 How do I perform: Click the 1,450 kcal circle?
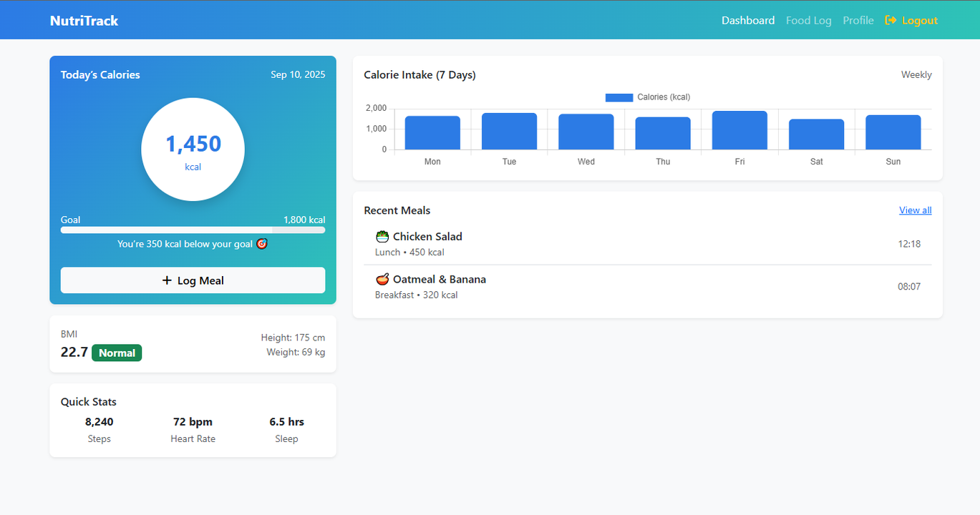point(193,149)
